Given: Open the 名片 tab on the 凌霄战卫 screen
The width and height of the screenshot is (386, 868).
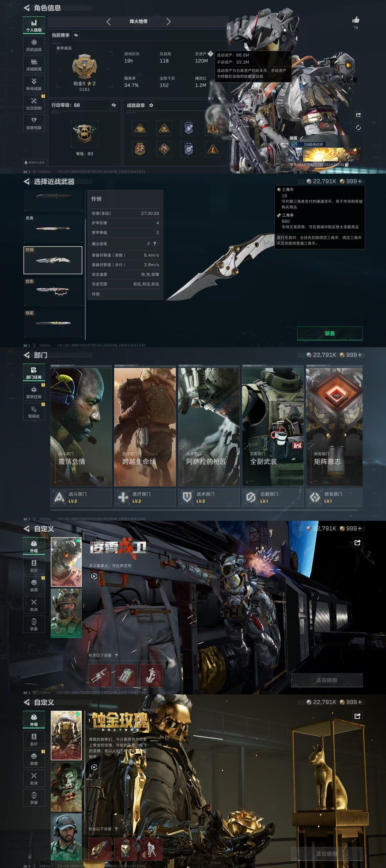Looking at the screenshot, I should (x=34, y=566).
